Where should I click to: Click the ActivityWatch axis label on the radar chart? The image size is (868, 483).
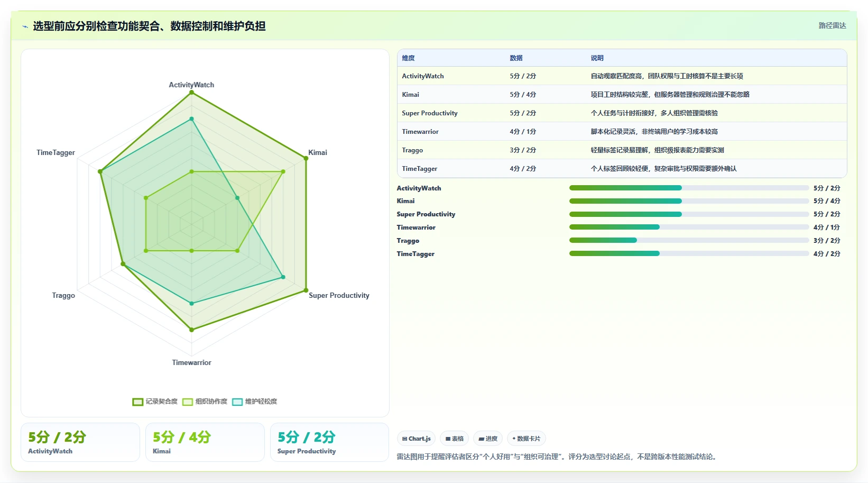[x=191, y=85]
